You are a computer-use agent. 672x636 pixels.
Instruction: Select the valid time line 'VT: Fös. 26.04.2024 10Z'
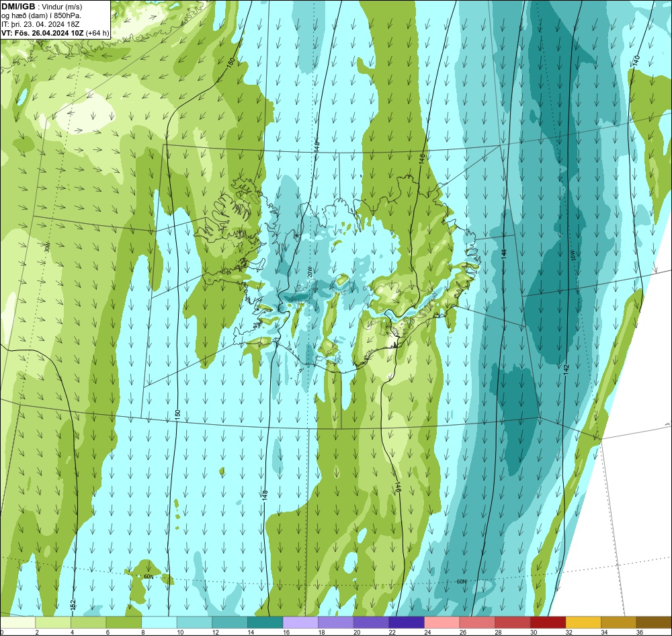[x=42, y=33]
